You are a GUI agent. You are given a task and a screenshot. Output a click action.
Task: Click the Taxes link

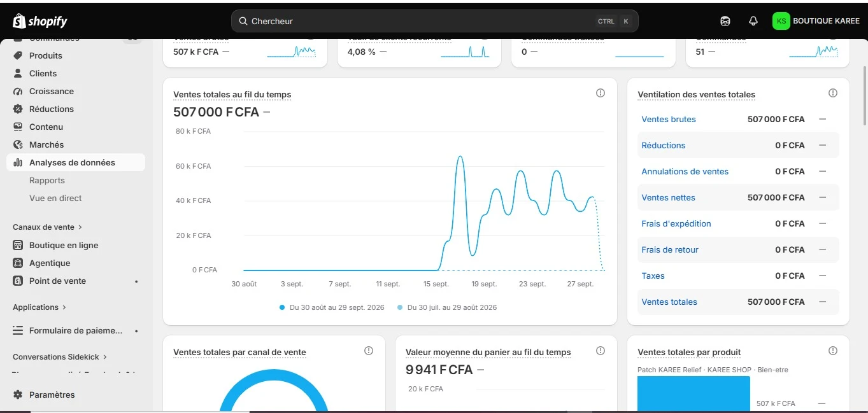653,276
